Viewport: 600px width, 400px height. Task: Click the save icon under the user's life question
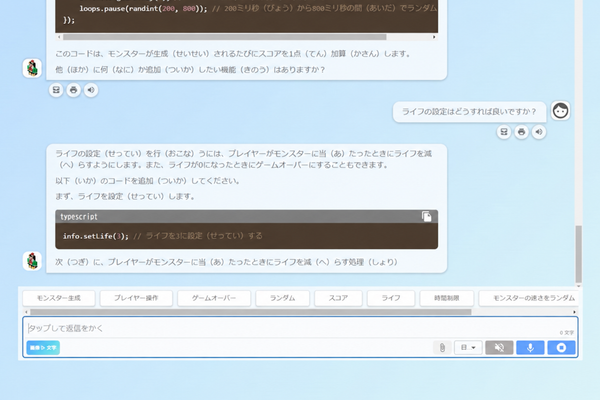click(x=504, y=132)
